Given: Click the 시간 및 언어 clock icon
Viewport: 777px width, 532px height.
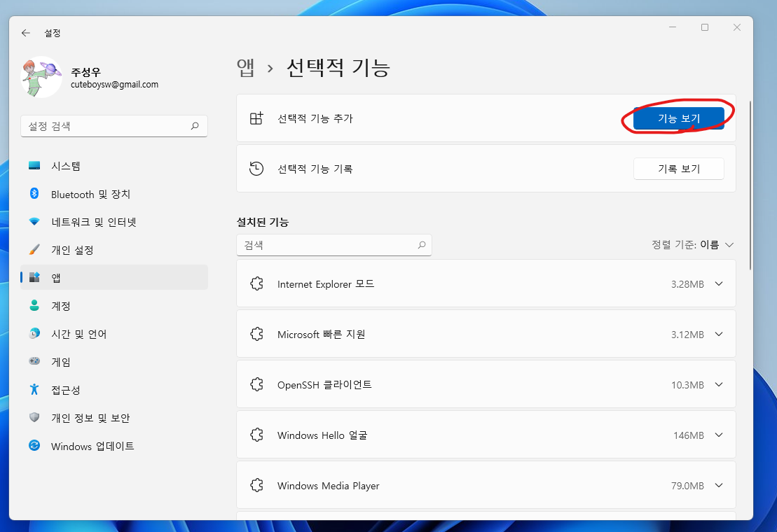Looking at the screenshot, I should [x=34, y=334].
